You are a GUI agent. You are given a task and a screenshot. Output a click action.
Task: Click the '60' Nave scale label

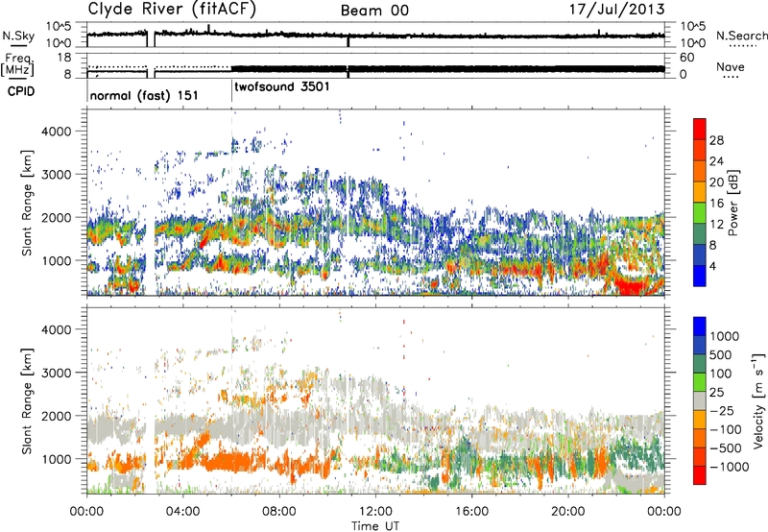[687, 58]
